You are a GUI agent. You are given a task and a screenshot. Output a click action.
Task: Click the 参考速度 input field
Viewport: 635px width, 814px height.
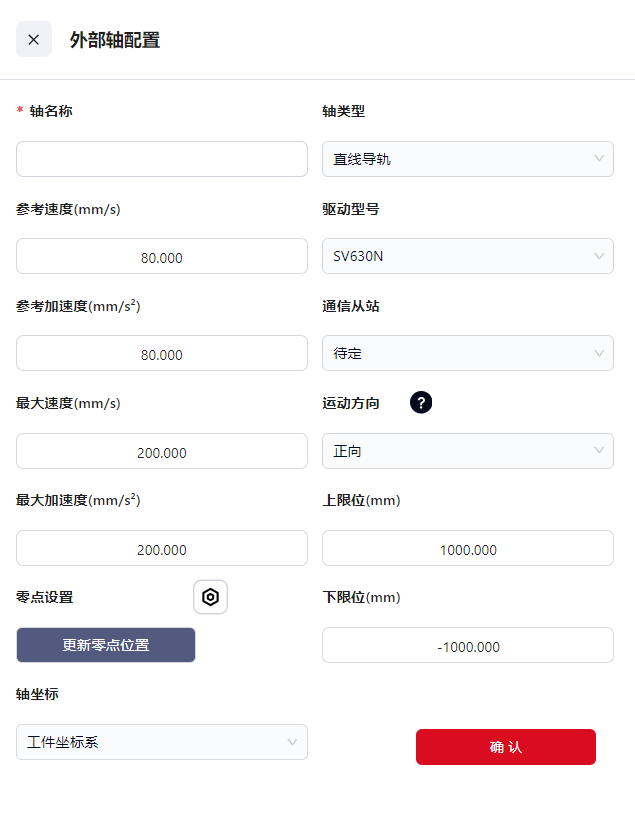tap(162, 257)
